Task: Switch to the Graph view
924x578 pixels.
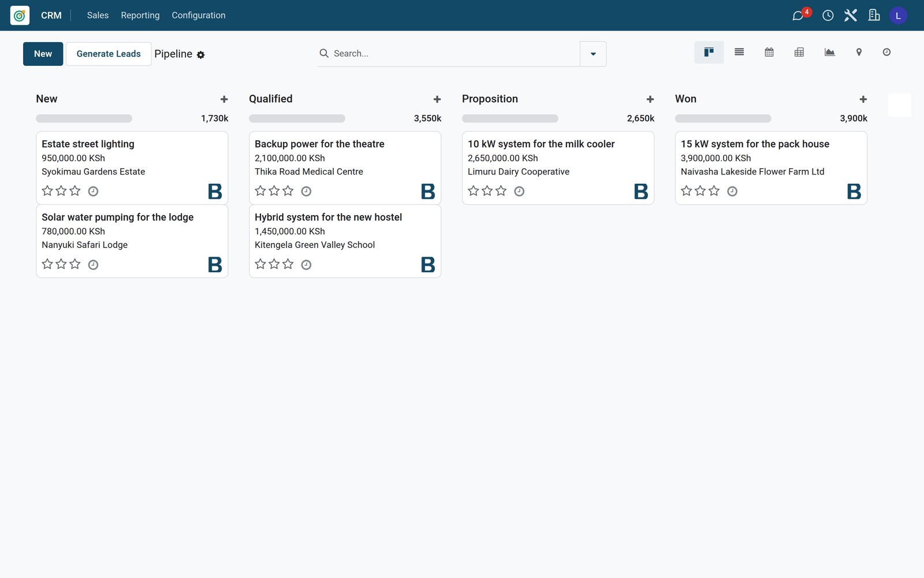Action: pos(829,53)
